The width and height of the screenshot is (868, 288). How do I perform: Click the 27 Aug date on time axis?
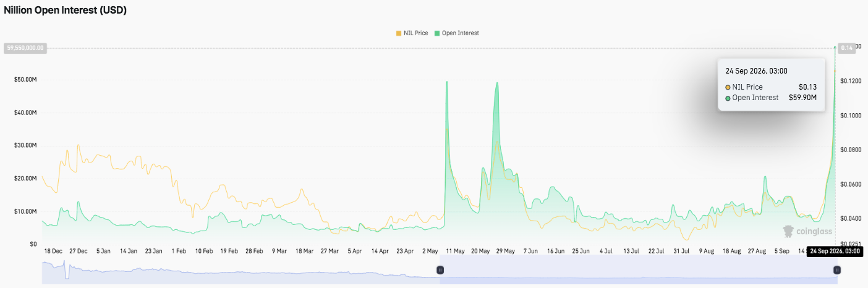coord(756,252)
